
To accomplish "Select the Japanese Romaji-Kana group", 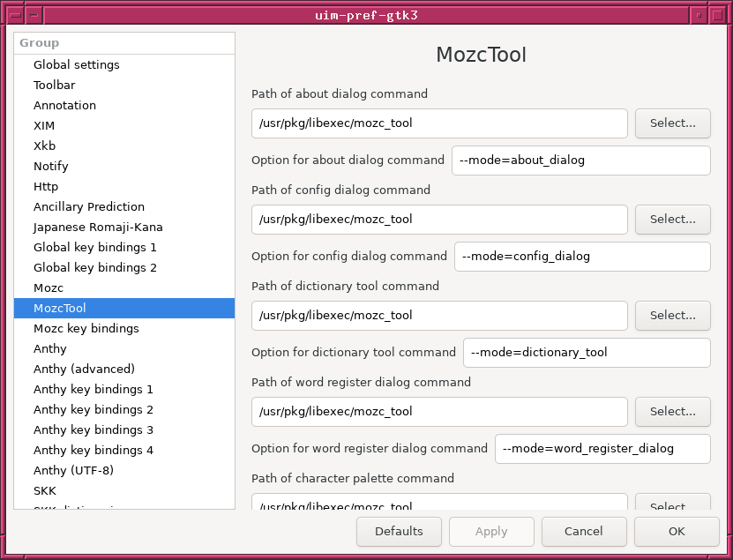I will pyautogui.click(x=98, y=227).
